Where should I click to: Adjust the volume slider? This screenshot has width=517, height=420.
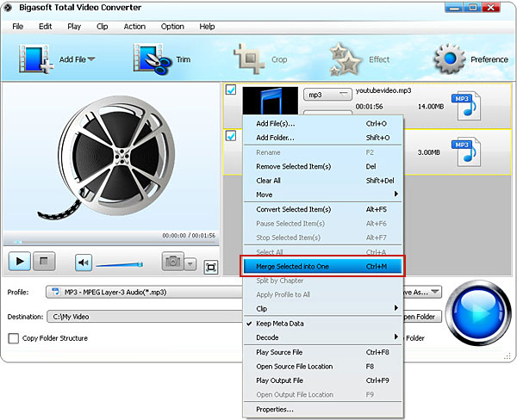tap(120, 264)
